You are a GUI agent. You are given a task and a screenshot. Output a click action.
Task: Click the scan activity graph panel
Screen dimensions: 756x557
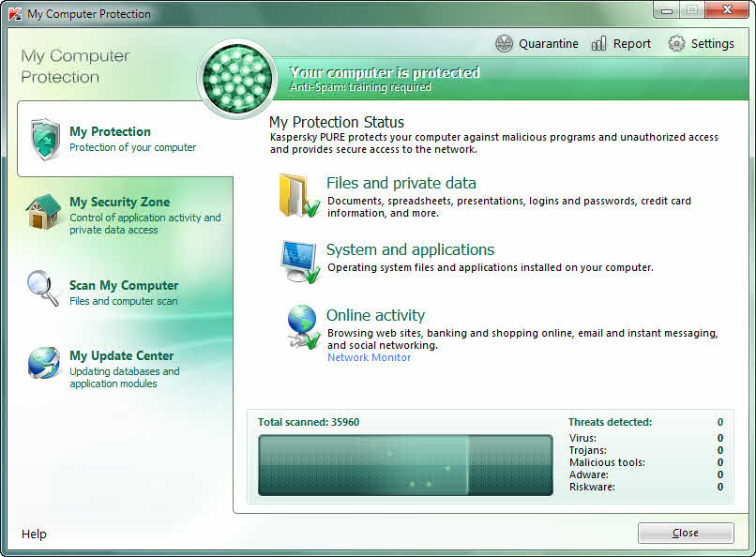coord(405,465)
